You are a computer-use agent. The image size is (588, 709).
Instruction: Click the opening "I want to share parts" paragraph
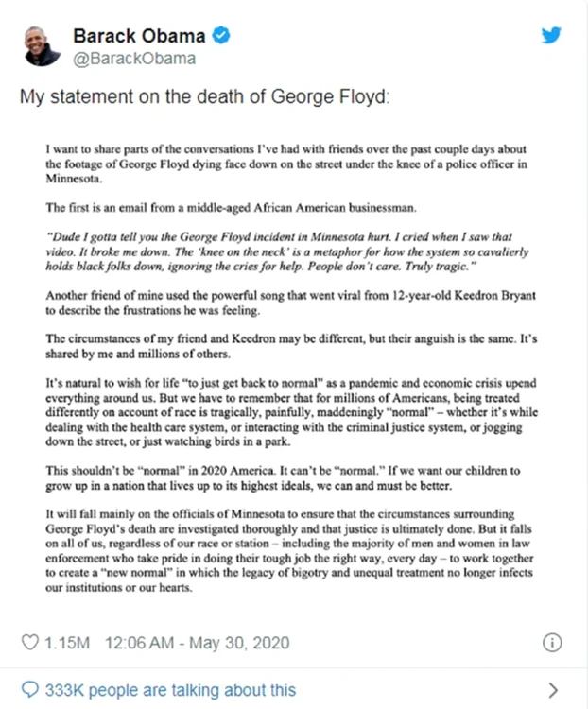[x=285, y=164]
